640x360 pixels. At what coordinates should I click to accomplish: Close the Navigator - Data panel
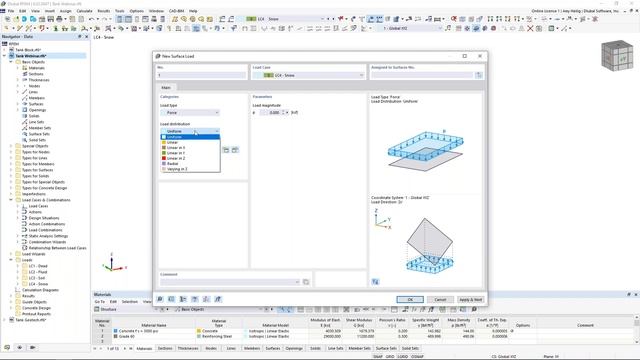pyautogui.click(x=86, y=37)
